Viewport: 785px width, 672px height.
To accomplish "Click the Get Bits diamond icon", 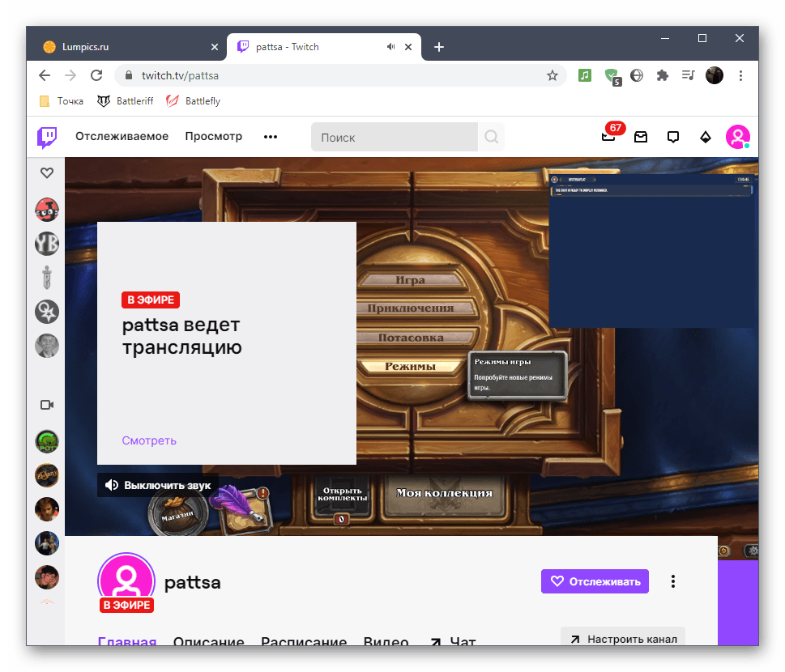I will pyautogui.click(x=705, y=137).
